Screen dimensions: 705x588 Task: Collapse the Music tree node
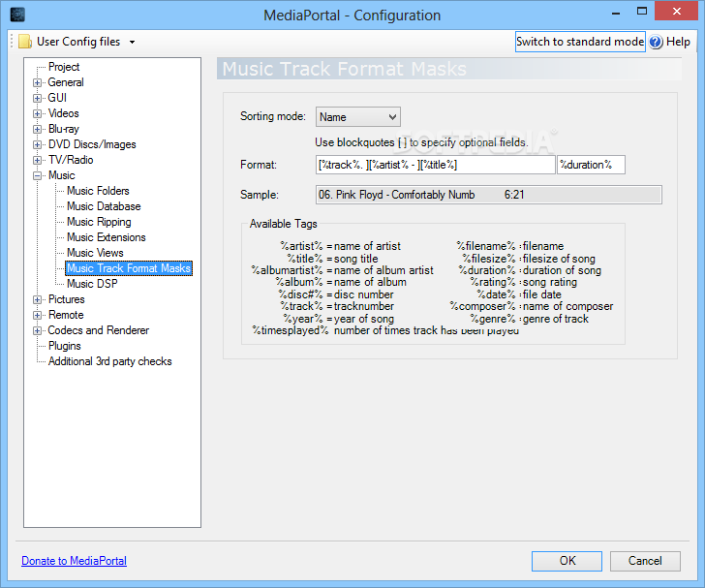[x=38, y=176]
